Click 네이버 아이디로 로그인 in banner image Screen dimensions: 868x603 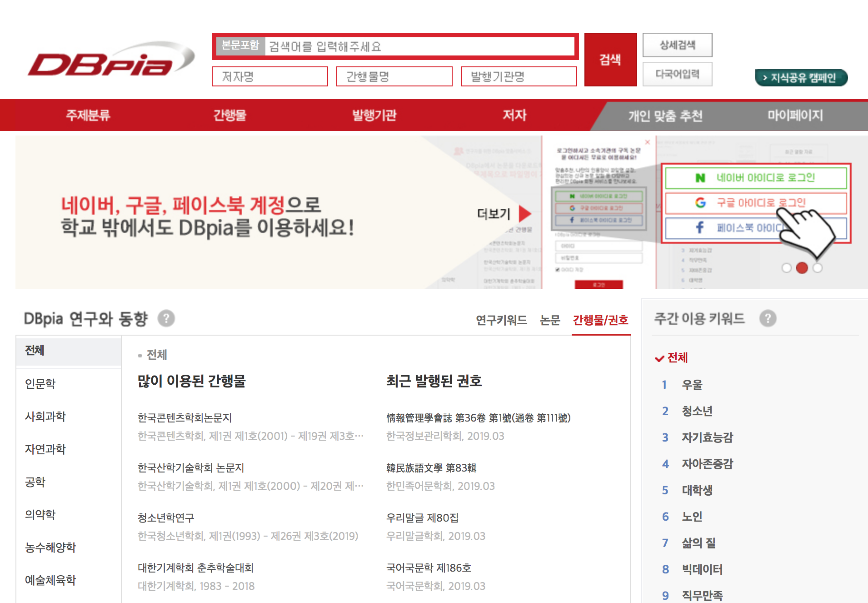coord(756,178)
